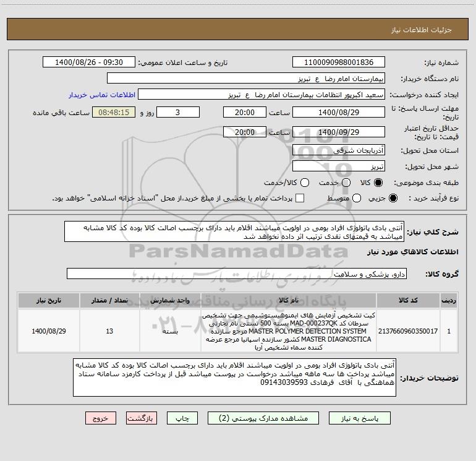
Task: Click the request creator field
Action: pyautogui.click(x=261, y=95)
